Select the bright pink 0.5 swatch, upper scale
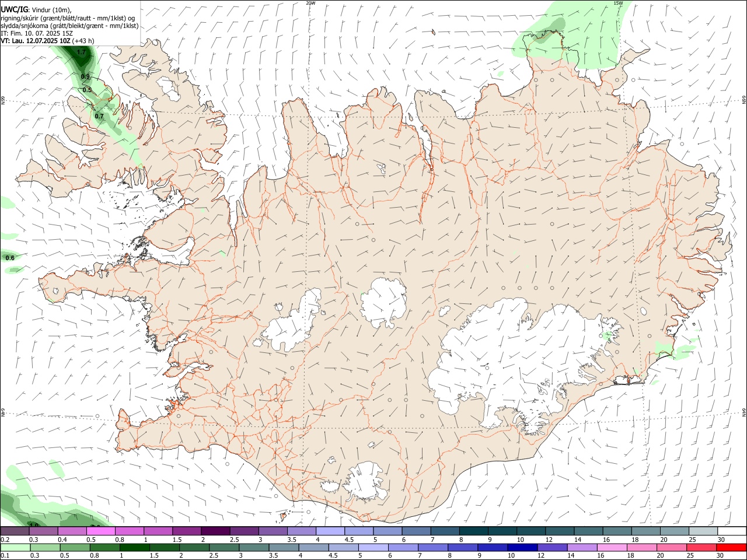Screen dimensions: 747x560 [100, 531]
